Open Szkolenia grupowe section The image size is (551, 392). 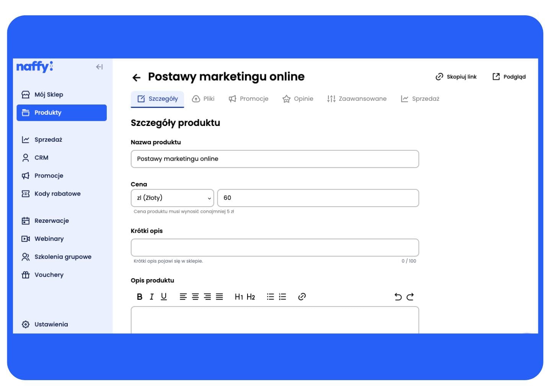[x=62, y=257]
